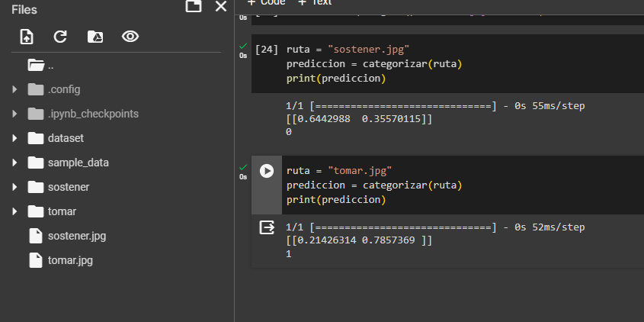
Task: Open the tomar.jpg file
Action: pyautogui.click(x=70, y=260)
